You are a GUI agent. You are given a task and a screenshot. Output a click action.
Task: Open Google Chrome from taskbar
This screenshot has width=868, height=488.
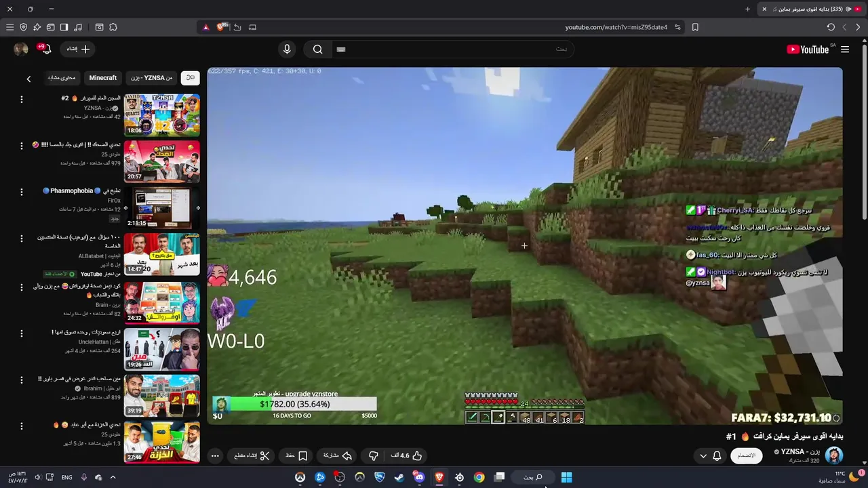click(479, 477)
